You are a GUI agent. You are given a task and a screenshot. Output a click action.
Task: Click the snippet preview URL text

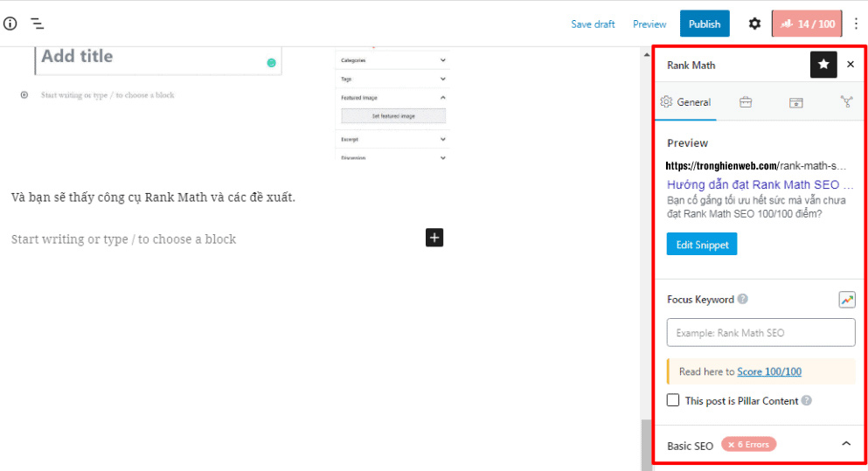point(755,165)
